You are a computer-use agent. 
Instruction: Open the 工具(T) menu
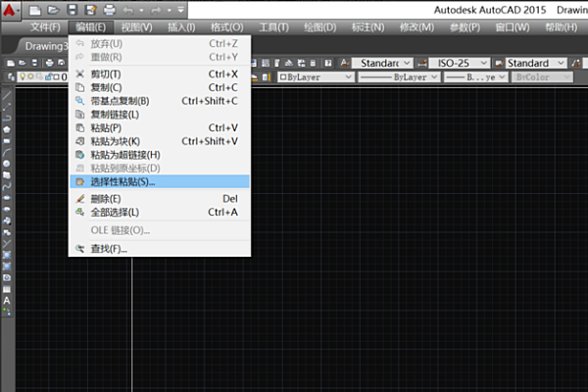tap(273, 27)
